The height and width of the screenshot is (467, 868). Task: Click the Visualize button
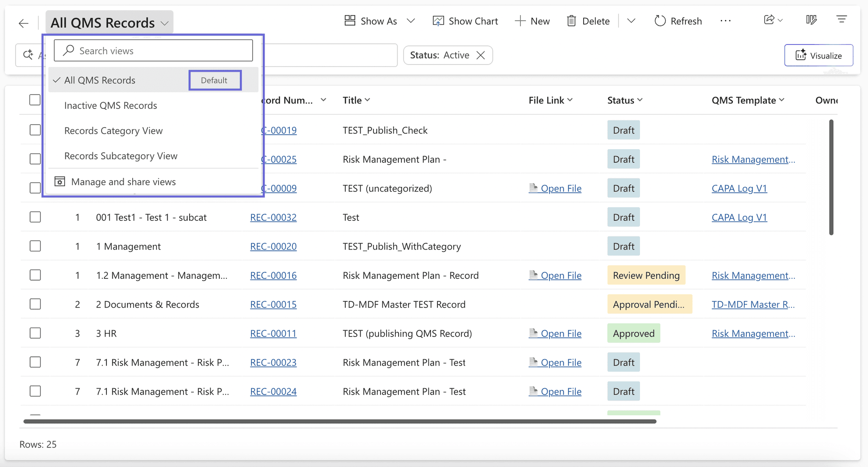point(818,55)
